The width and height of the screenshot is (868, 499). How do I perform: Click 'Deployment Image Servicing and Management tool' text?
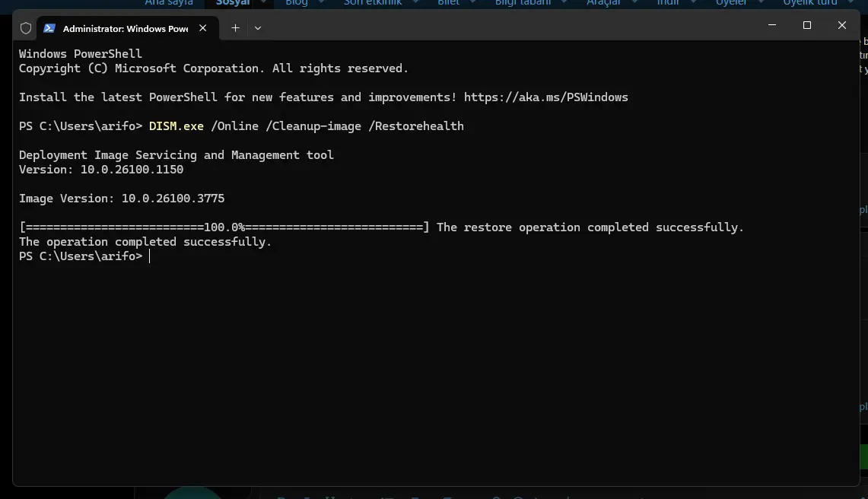176,155
